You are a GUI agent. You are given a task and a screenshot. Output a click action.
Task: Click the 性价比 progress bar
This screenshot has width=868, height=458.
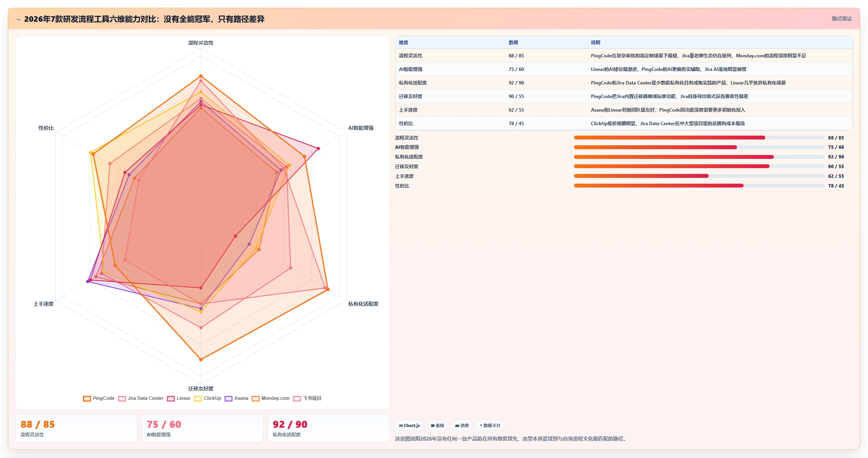coord(699,186)
